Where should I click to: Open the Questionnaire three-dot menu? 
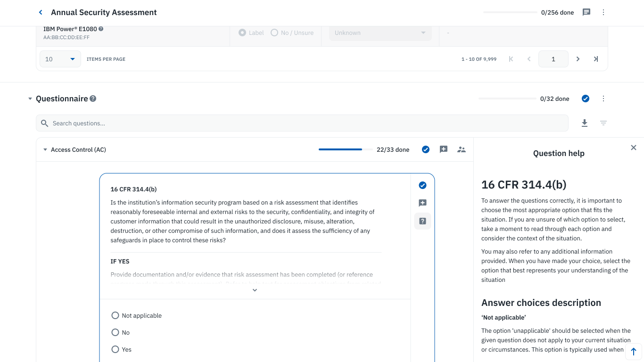point(603,99)
